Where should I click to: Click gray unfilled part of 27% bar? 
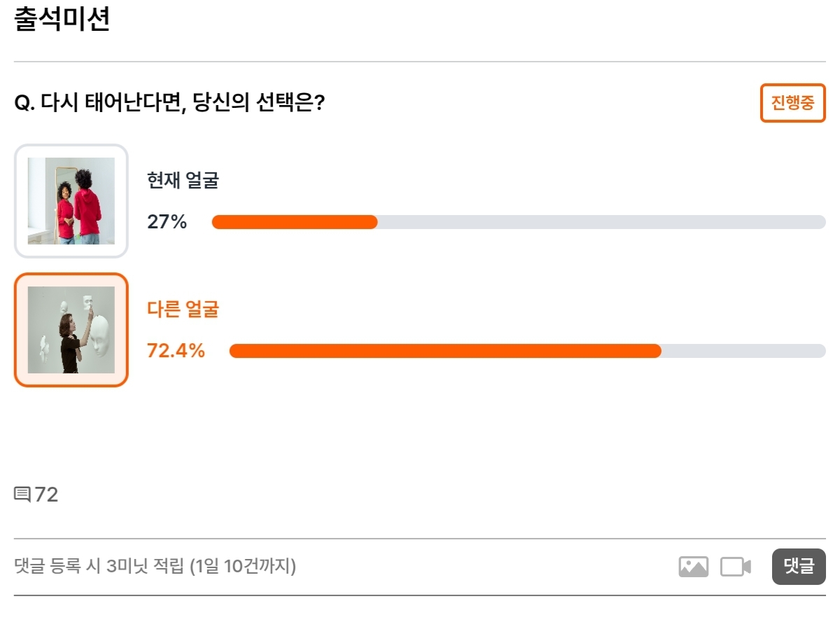(602, 222)
